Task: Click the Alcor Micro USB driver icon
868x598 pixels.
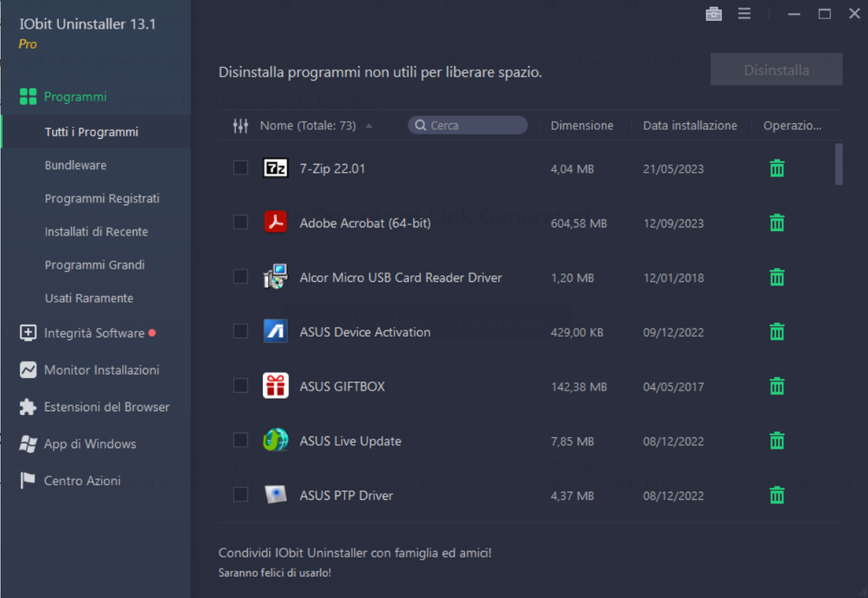Action: [275, 277]
